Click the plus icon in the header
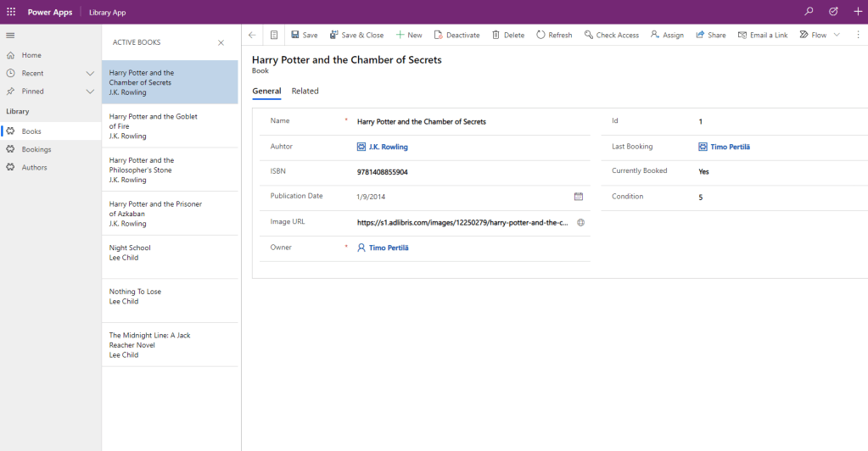The width and height of the screenshot is (868, 451). (856, 12)
